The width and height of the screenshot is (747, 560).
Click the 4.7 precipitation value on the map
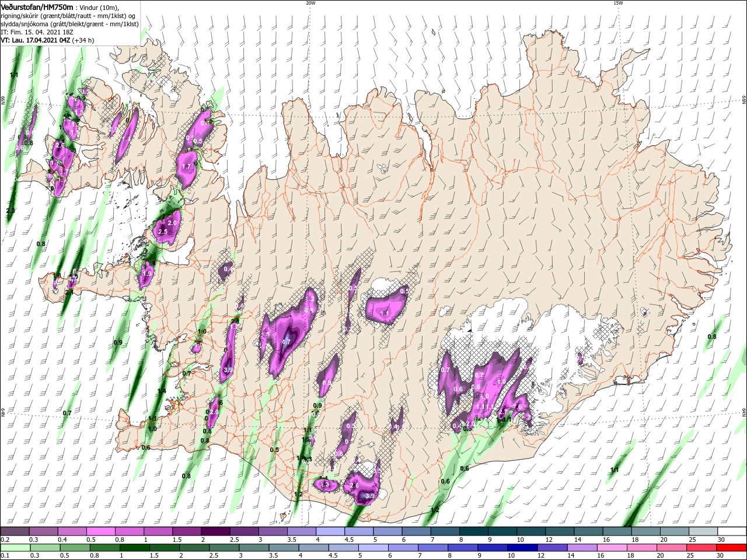coord(286,342)
